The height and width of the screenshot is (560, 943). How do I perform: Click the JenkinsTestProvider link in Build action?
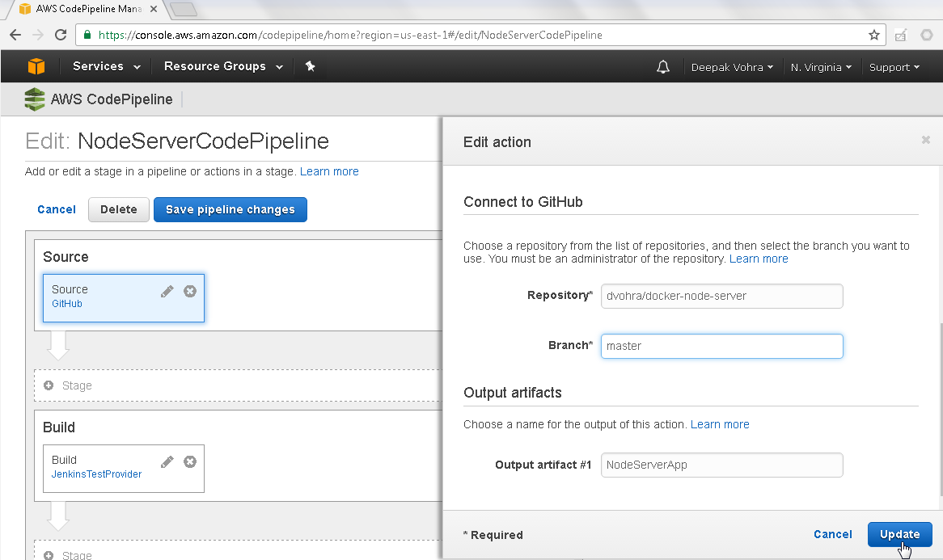pos(96,474)
